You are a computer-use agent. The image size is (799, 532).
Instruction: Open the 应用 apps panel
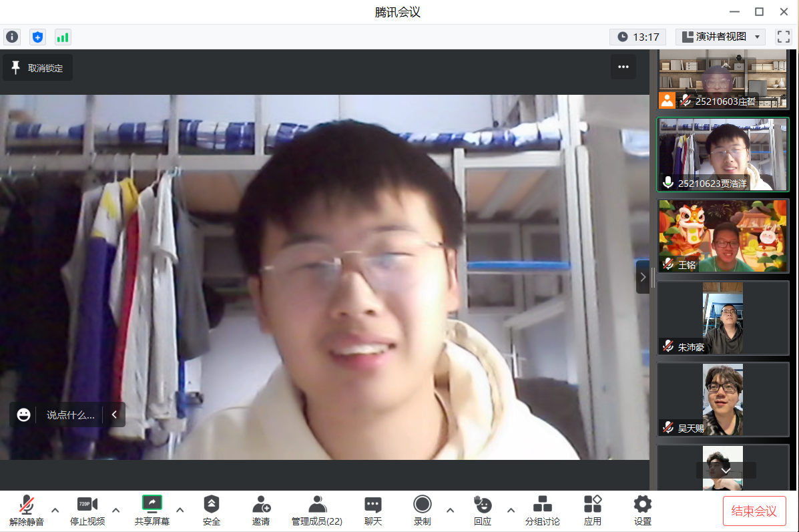(x=593, y=511)
